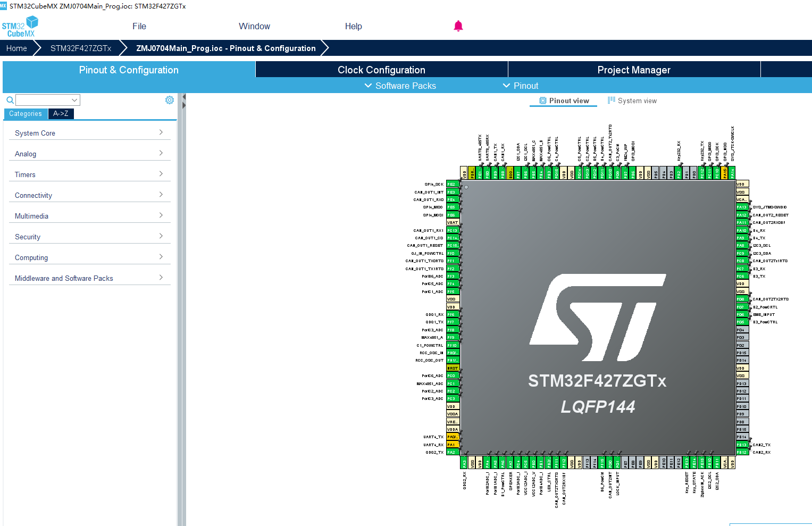This screenshot has width=812, height=526.
Task: Click the unassigned gray PG4 pin
Action: coord(742,330)
